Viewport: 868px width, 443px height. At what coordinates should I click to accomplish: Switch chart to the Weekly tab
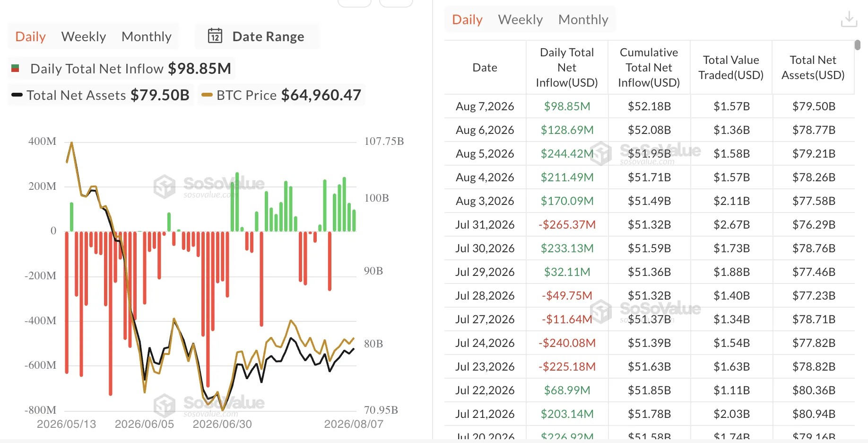pyautogui.click(x=84, y=36)
